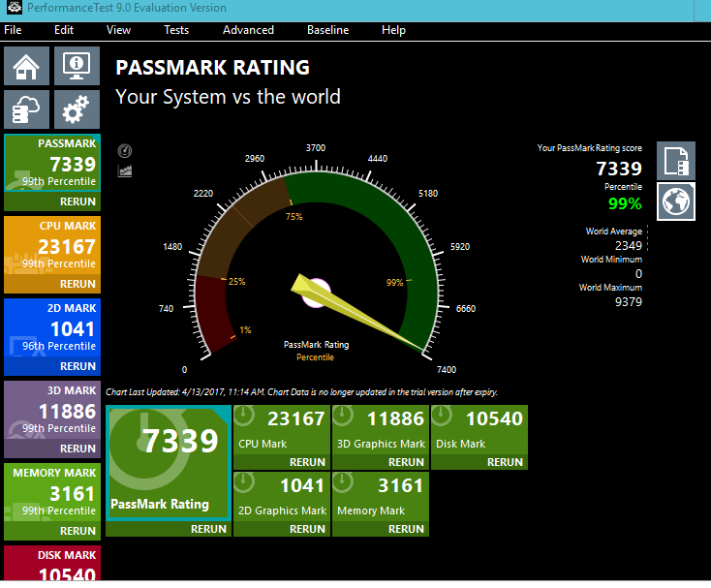Click the 2D Graphics Mark stopwatch icon
711x588 pixels.
[244, 482]
